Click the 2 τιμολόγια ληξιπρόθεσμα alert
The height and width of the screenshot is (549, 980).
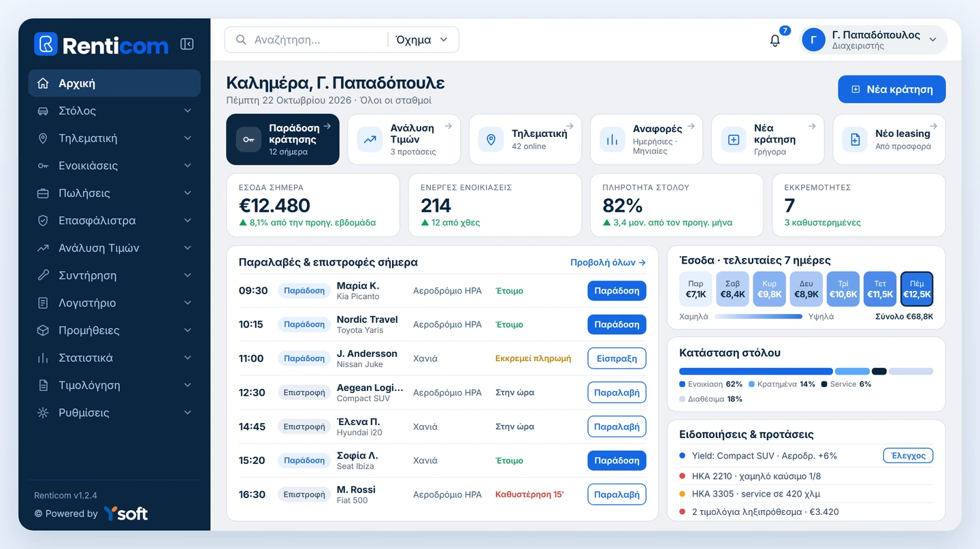[x=806, y=512]
